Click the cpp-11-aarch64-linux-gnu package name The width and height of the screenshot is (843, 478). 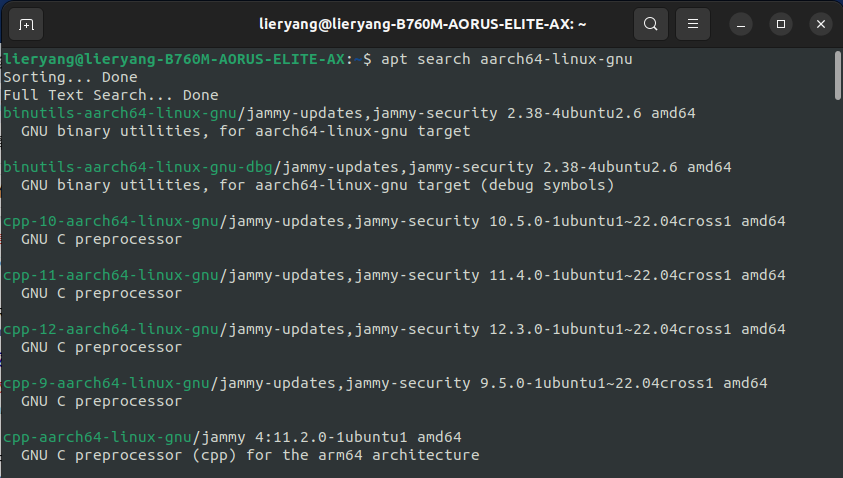coord(110,275)
